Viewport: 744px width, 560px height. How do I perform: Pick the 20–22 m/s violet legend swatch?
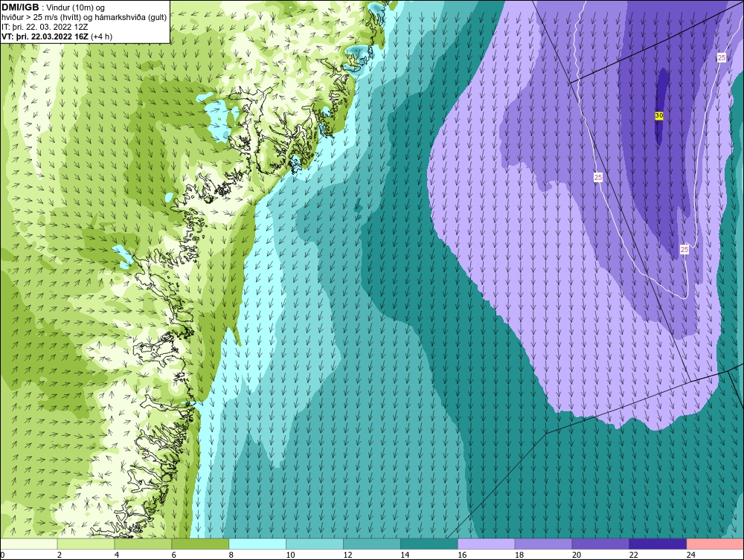[600, 544]
